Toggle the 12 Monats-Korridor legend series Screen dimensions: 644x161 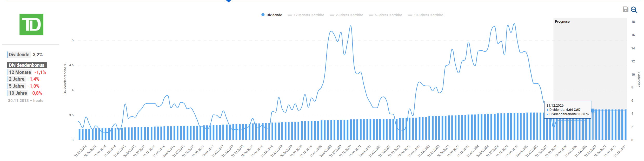click(306, 15)
